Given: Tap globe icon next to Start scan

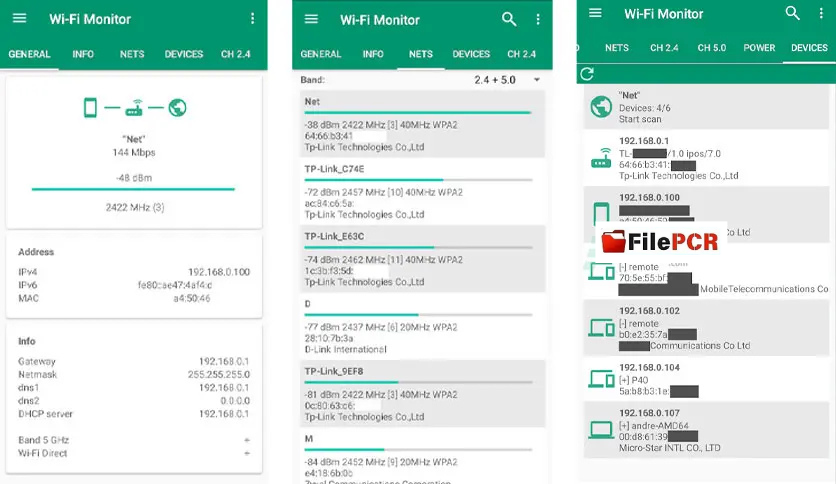Looking at the screenshot, I should click(x=601, y=107).
